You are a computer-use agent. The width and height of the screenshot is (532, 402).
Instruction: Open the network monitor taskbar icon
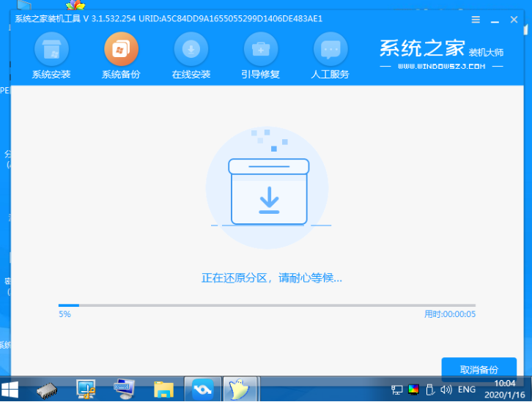pyautogui.click(x=86, y=389)
